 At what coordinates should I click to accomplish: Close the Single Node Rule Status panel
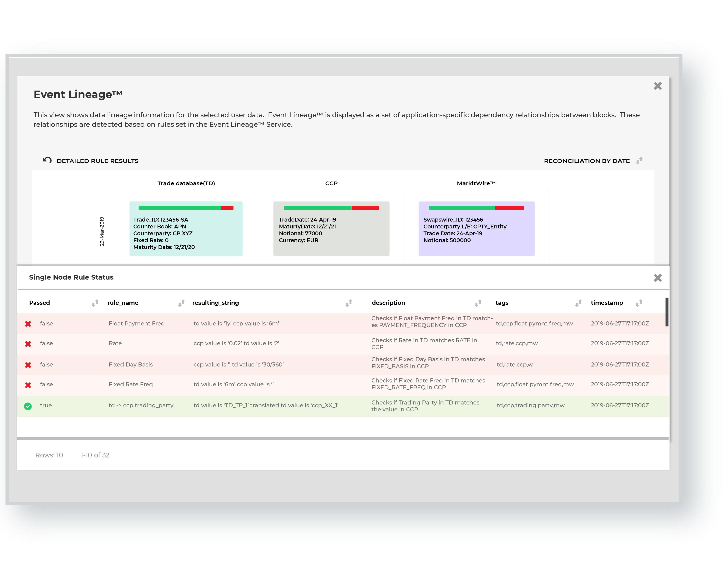(657, 278)
